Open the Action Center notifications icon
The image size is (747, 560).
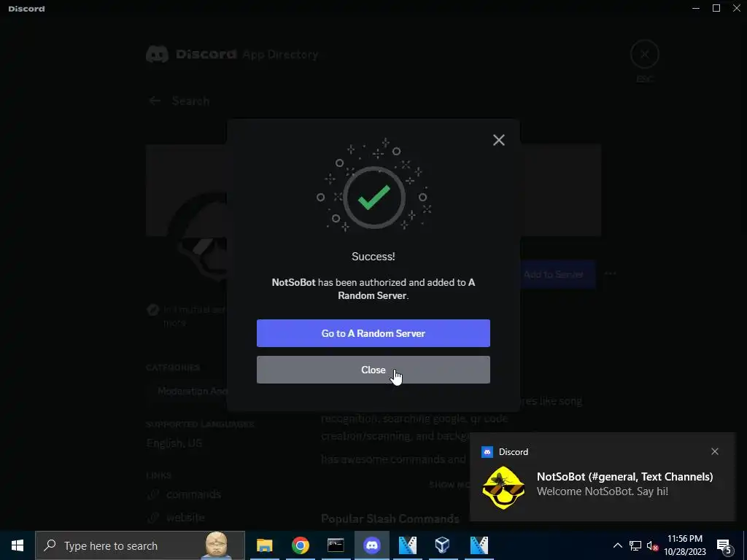tap(724, 545)
